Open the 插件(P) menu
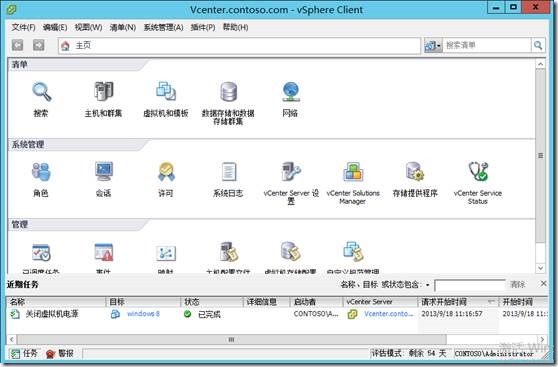The image size is (558, 367). tap(203, 27)
